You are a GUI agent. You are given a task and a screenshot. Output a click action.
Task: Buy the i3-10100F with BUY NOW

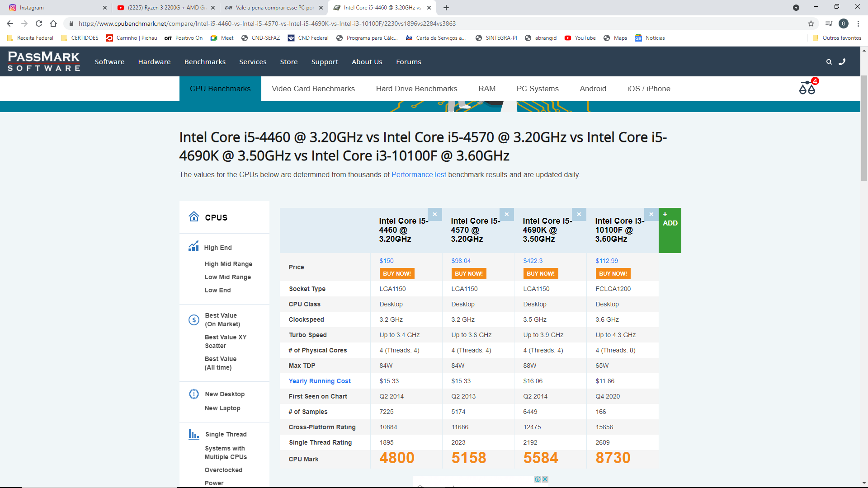(x=613, y=273)
